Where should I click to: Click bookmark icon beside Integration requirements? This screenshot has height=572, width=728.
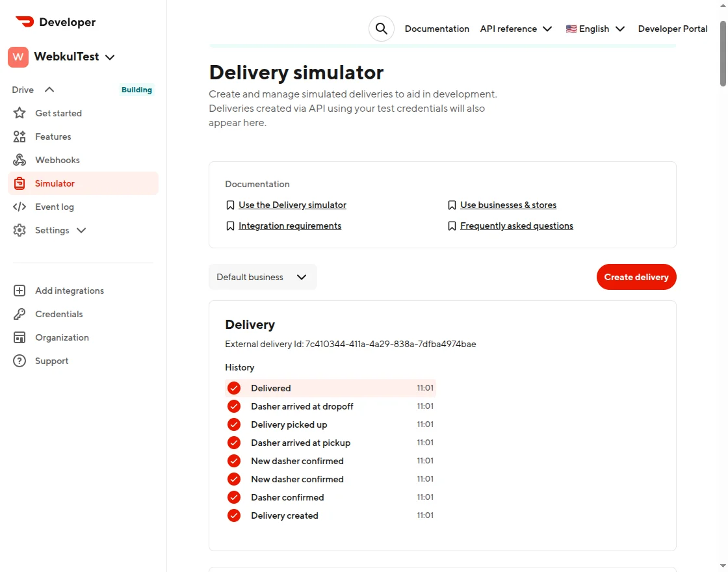[x=230, y=226]
